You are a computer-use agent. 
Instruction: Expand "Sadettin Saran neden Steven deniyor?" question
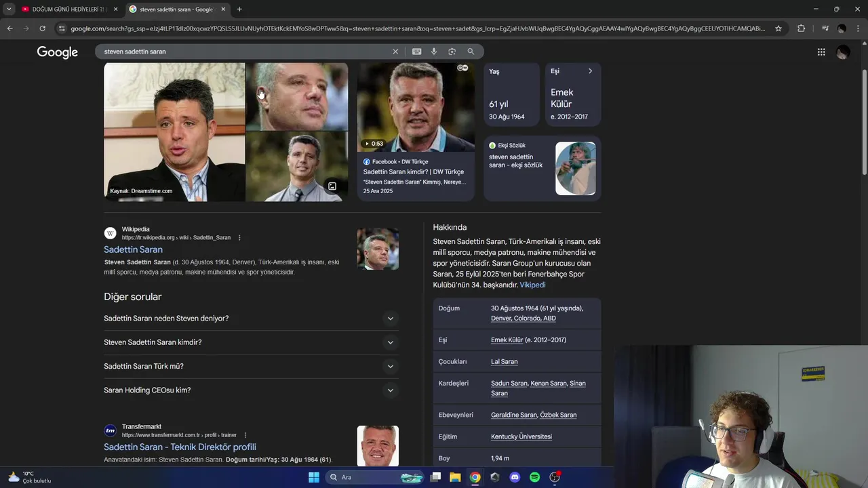point(251,319)
